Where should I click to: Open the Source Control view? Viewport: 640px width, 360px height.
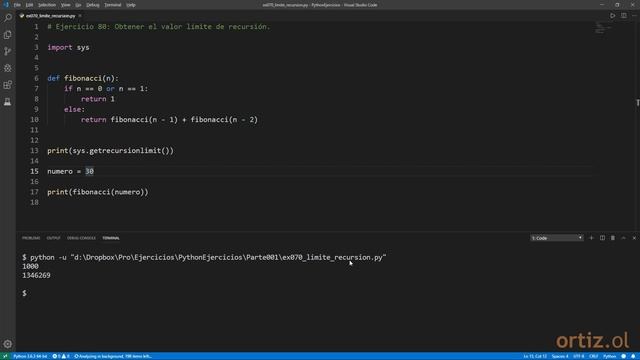[8, 51]
